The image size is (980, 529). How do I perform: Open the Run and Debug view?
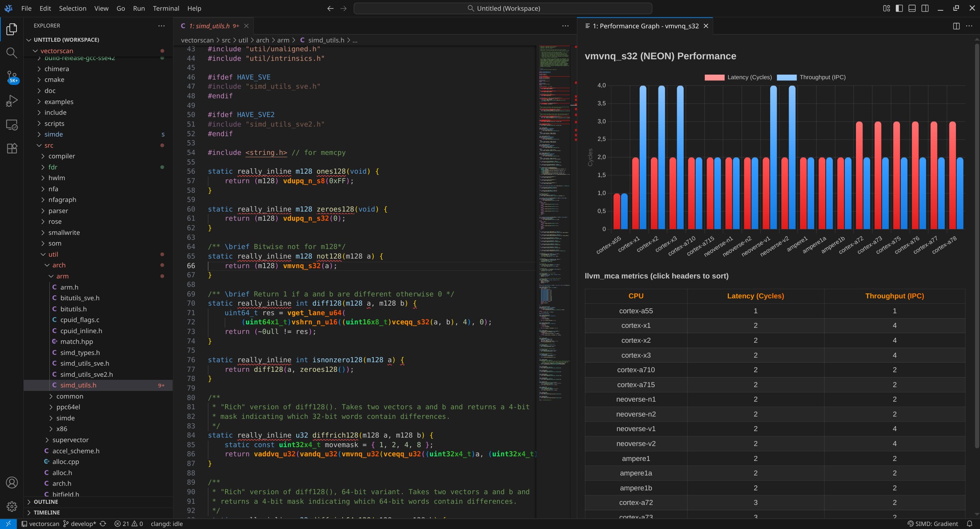(11, 100)
